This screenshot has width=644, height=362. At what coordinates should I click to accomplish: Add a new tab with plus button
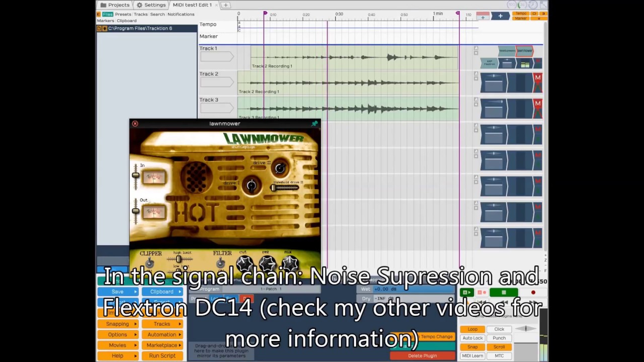pos(226,5)
